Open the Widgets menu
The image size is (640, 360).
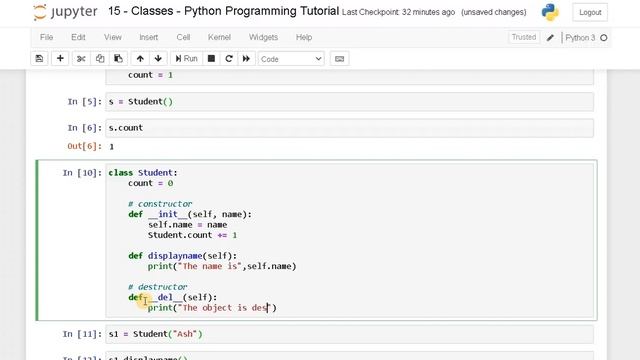263,37
